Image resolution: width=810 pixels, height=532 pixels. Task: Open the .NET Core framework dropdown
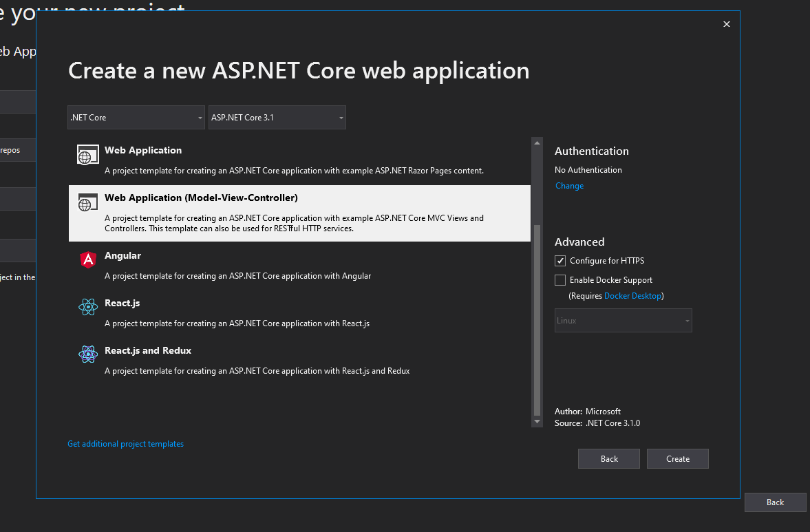[136, 117]
